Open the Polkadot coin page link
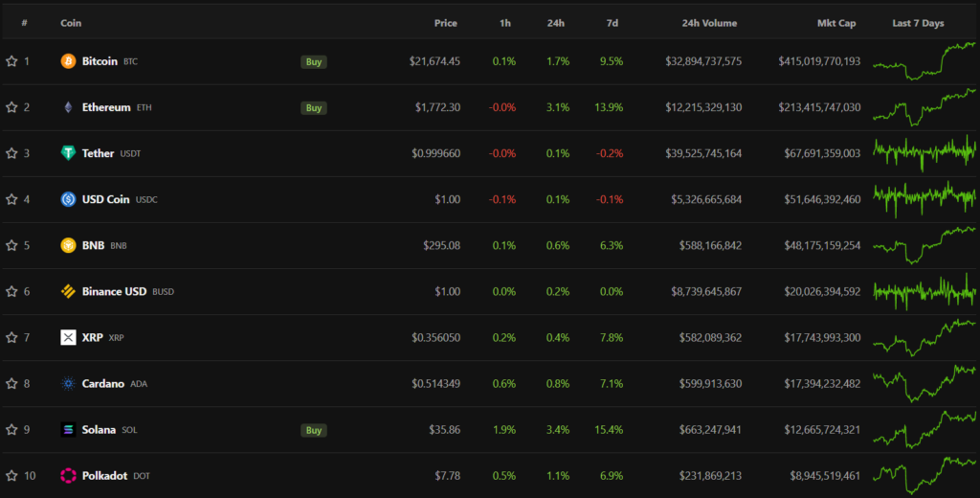 tap(104, 475)
